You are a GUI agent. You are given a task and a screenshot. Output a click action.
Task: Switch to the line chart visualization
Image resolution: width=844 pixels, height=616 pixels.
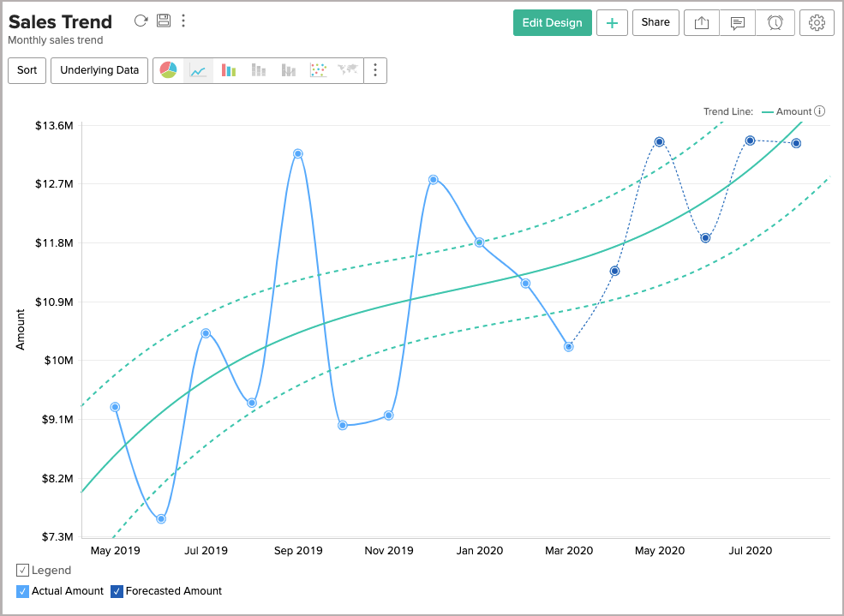point(198,70)
